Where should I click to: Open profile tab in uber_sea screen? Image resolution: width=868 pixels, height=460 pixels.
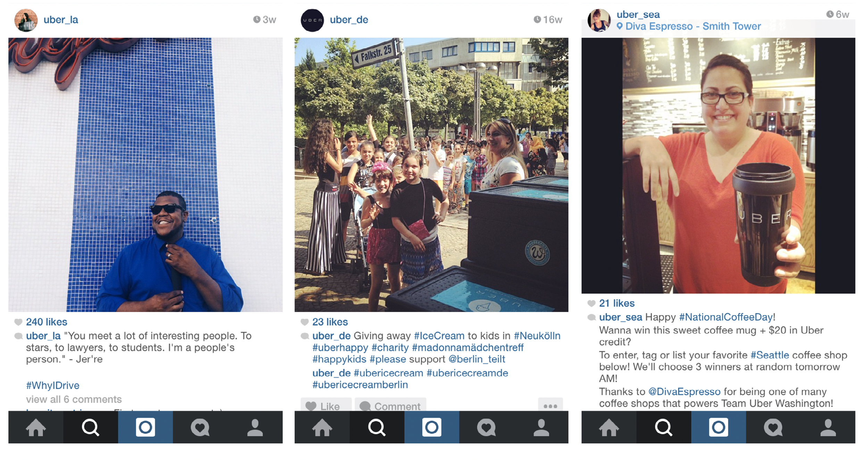[828, 427]
